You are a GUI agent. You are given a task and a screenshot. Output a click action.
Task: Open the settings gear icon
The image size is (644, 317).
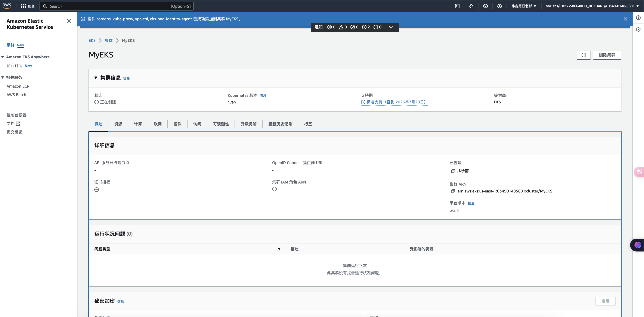coord(499,6)
